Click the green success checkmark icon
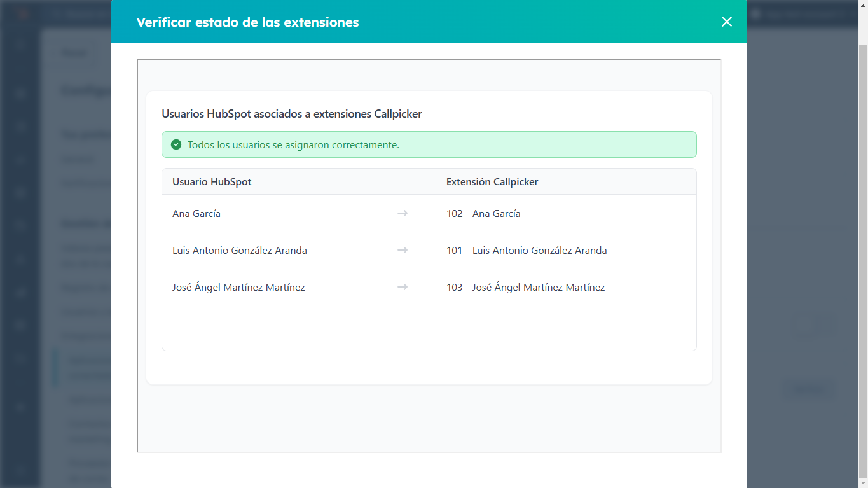This screenshot has width=868, height=488. coord(176,144)
